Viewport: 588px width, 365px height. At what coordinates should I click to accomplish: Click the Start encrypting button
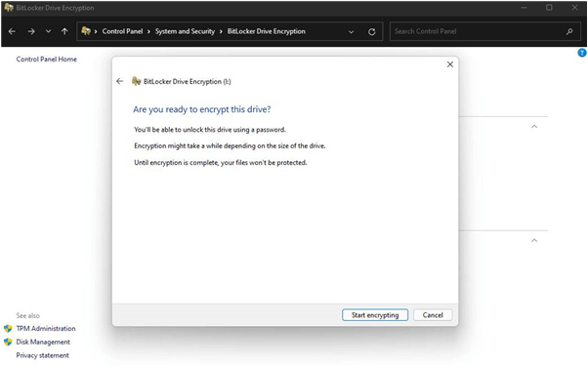pyautogui.click(x=375, y=315)
